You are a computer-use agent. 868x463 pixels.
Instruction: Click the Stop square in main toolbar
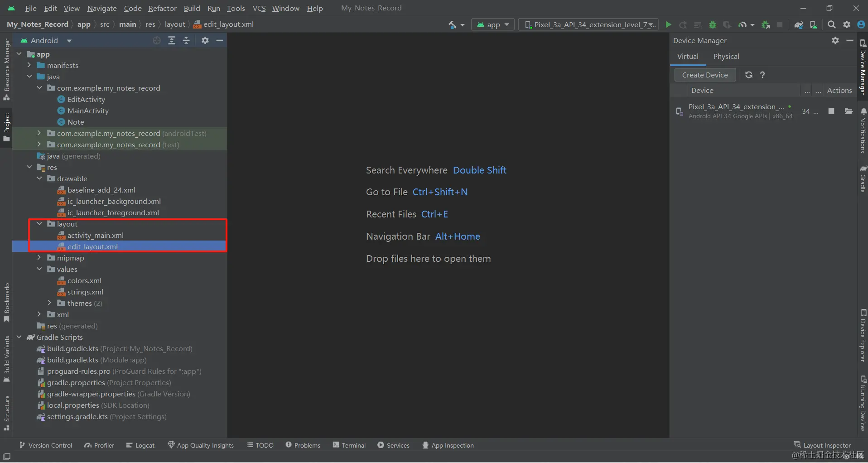coord(780,24)
